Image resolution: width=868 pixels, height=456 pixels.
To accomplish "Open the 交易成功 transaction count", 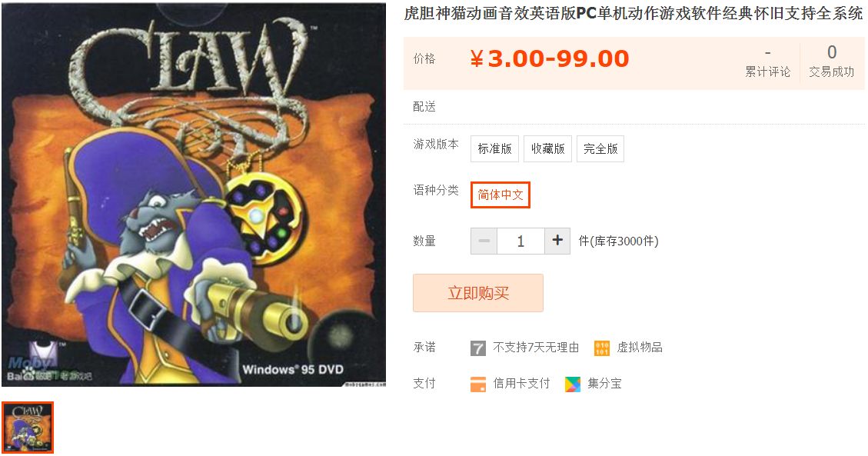I will (831, 62).
